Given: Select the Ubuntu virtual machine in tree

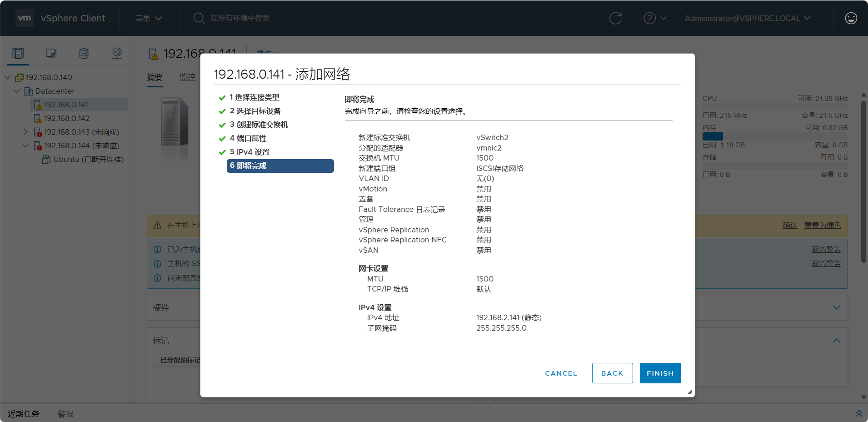Looking at the screenshot, I should [x=88, y=159].
